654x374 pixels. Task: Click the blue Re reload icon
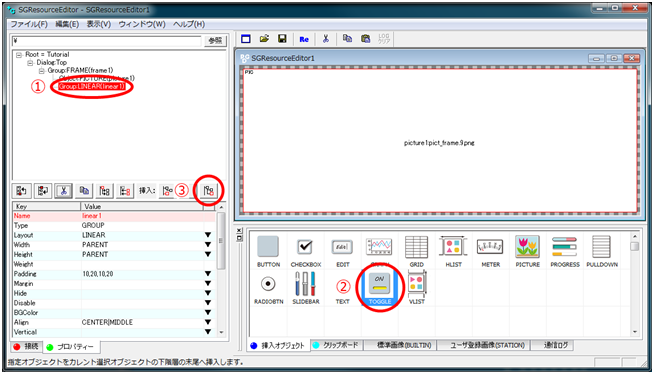pyautogui.click(x=304, y=39)
